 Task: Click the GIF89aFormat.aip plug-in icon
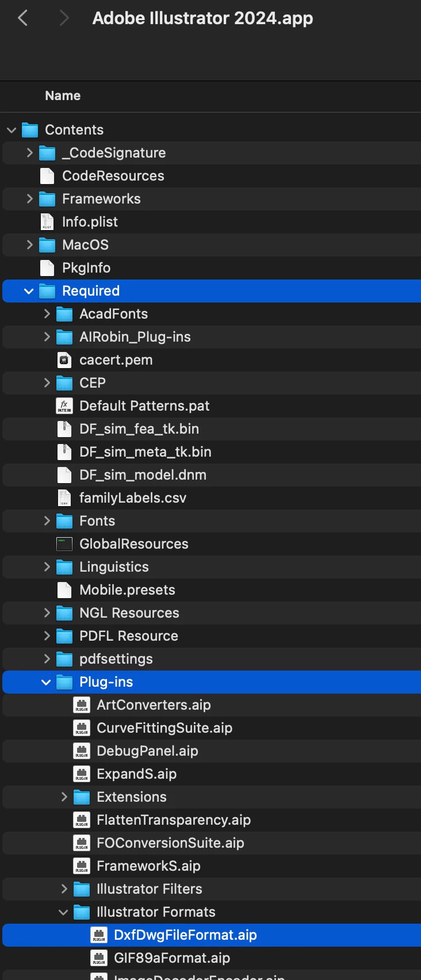pos(99,958)
